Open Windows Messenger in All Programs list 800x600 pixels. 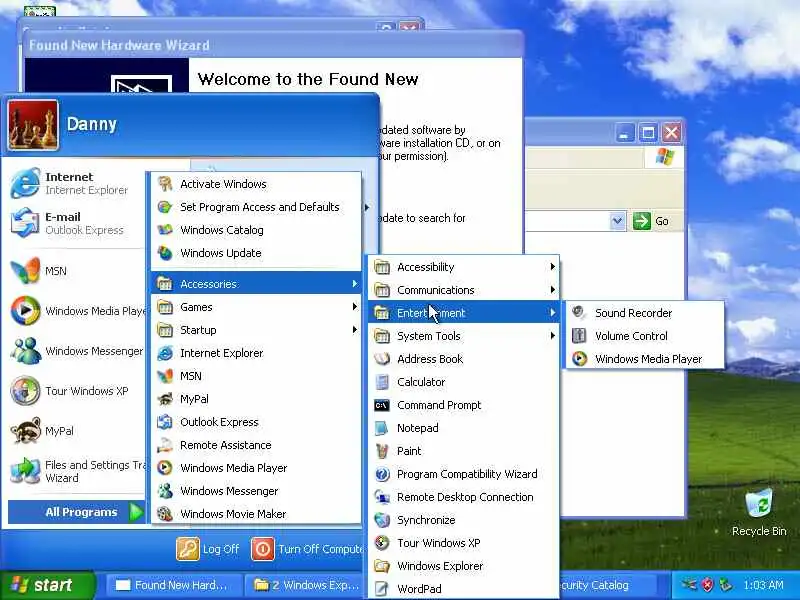click(256, 491)
